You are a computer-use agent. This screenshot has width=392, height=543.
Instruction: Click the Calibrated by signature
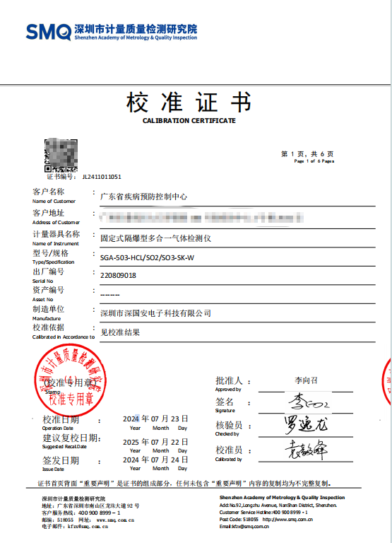click(307, 450)
